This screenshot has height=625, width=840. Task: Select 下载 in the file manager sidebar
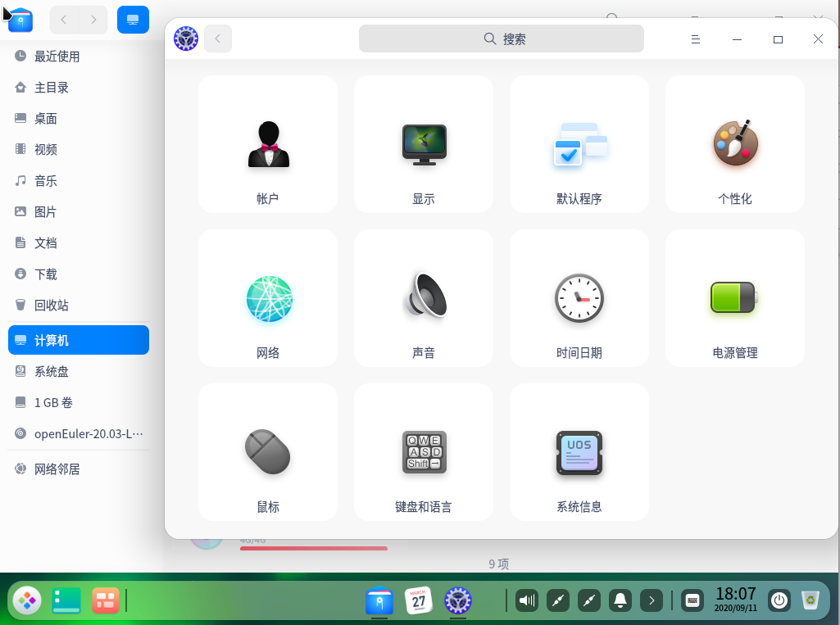tap(46, 274)
